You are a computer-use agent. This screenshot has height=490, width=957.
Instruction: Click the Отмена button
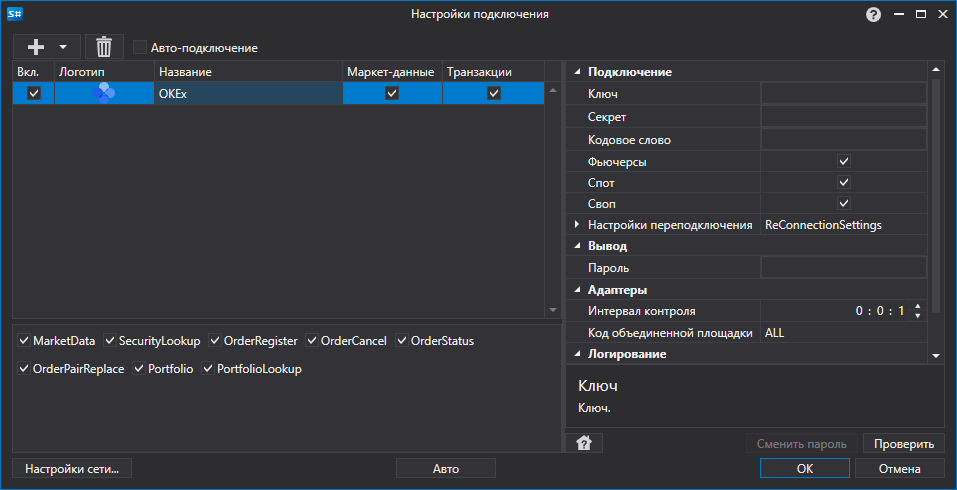coord(900,469)
